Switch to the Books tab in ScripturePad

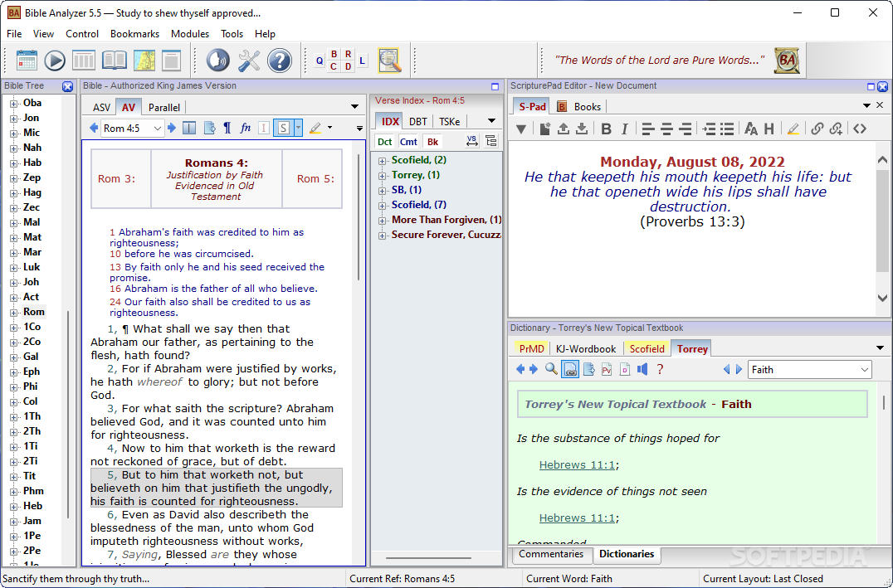[x=580, y=106]
